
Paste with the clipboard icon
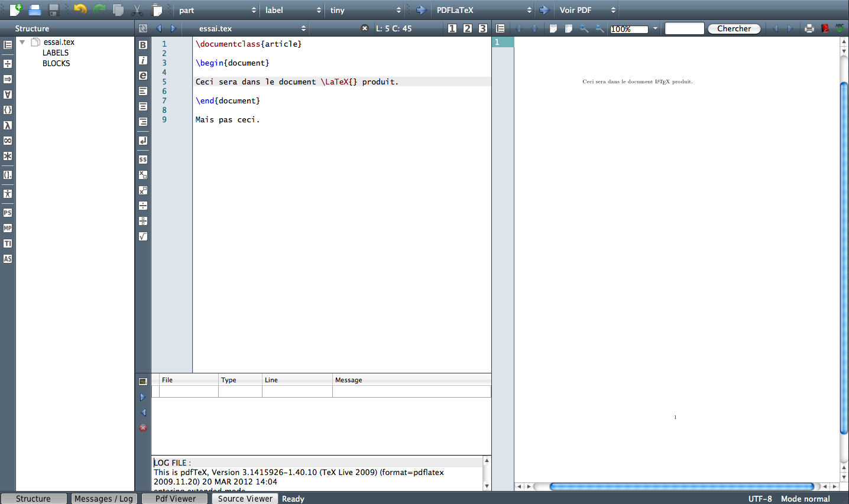(x=157, y=10)
